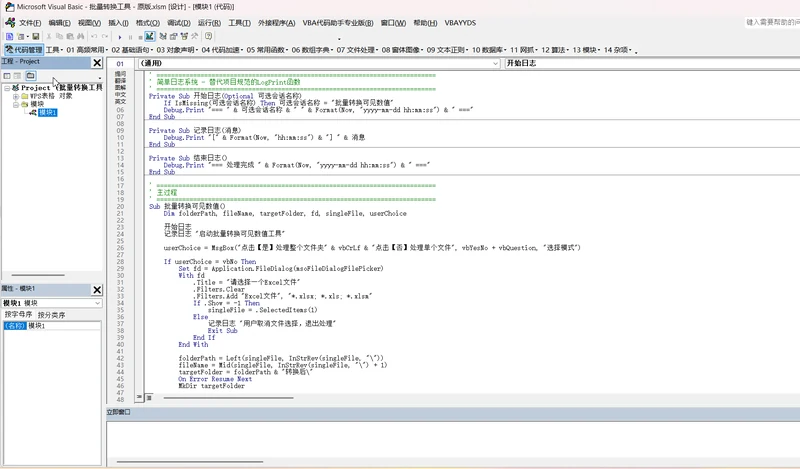
Task: Open the 工具 dropdown on add-in toolbar
Action: [54, 50]
